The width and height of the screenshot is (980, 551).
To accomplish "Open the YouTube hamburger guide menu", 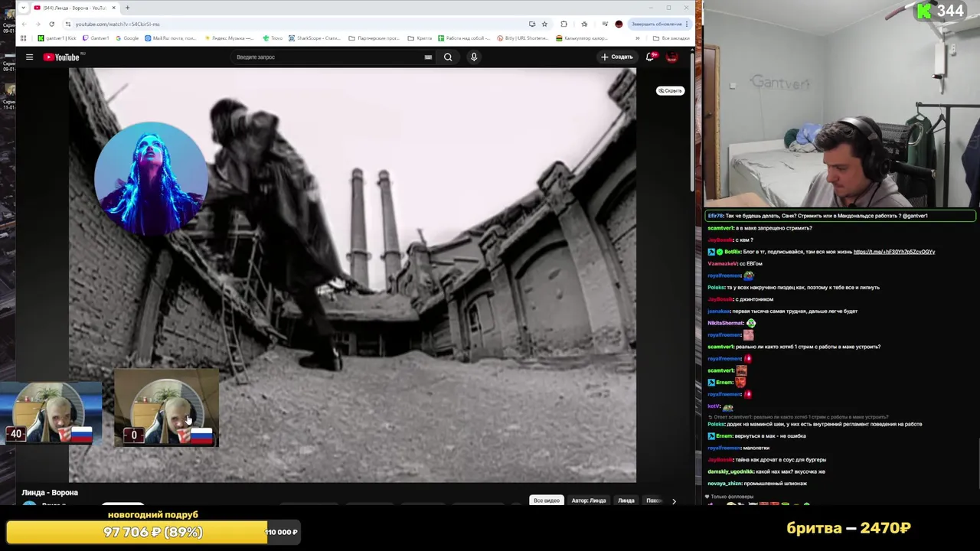I will pos(29,57).
